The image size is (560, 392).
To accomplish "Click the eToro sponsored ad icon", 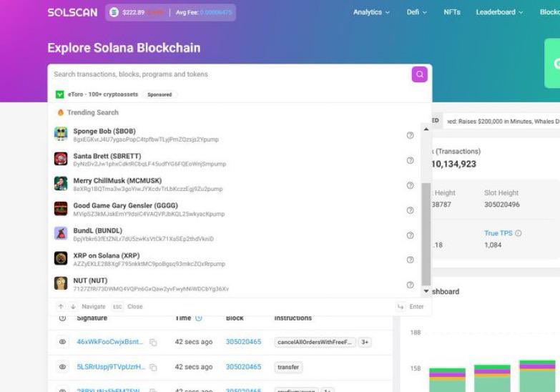I will pos(59,94).
